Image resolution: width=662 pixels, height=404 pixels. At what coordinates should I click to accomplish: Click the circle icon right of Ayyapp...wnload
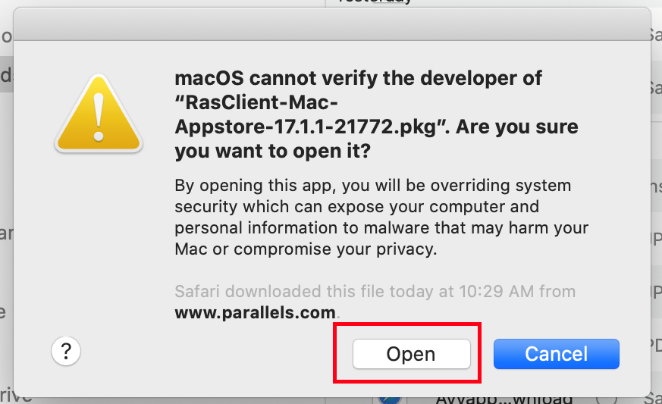606,399
